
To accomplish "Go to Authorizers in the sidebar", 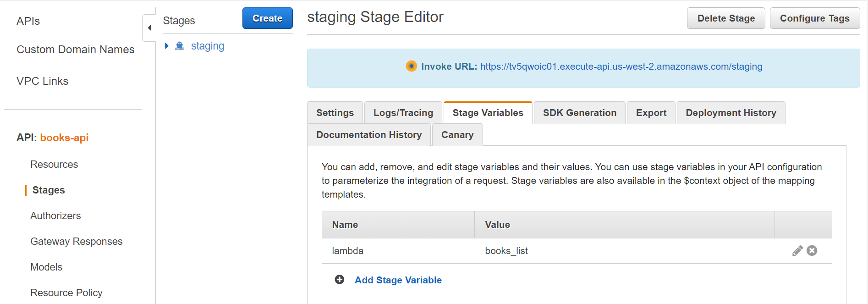I will click(55, 216).
